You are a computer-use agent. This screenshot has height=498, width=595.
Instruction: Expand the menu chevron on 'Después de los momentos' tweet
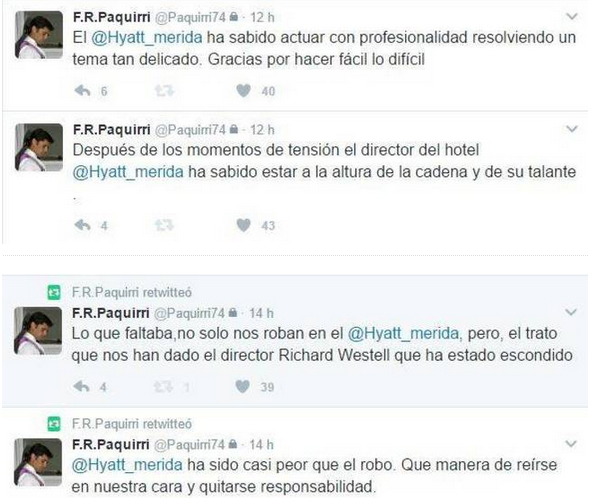pyautogui.click(x=572, y=129)
